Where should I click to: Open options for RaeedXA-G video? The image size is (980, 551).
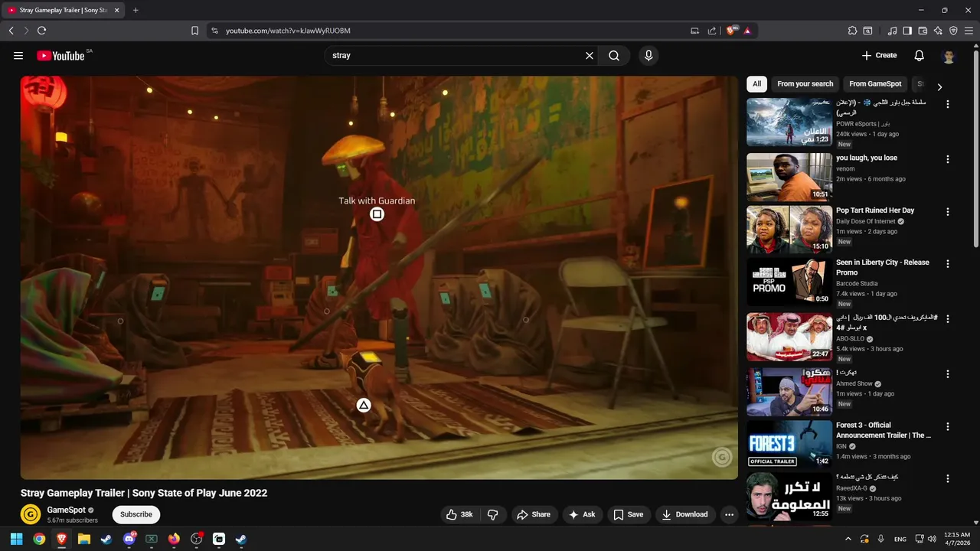(x=948, y=478)
